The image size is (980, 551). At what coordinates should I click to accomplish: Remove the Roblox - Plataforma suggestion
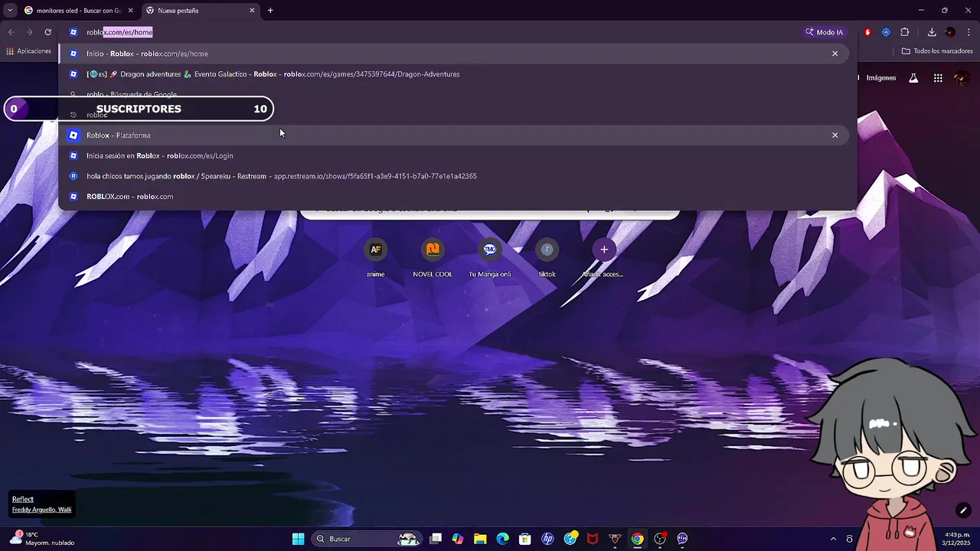[835, 135]
